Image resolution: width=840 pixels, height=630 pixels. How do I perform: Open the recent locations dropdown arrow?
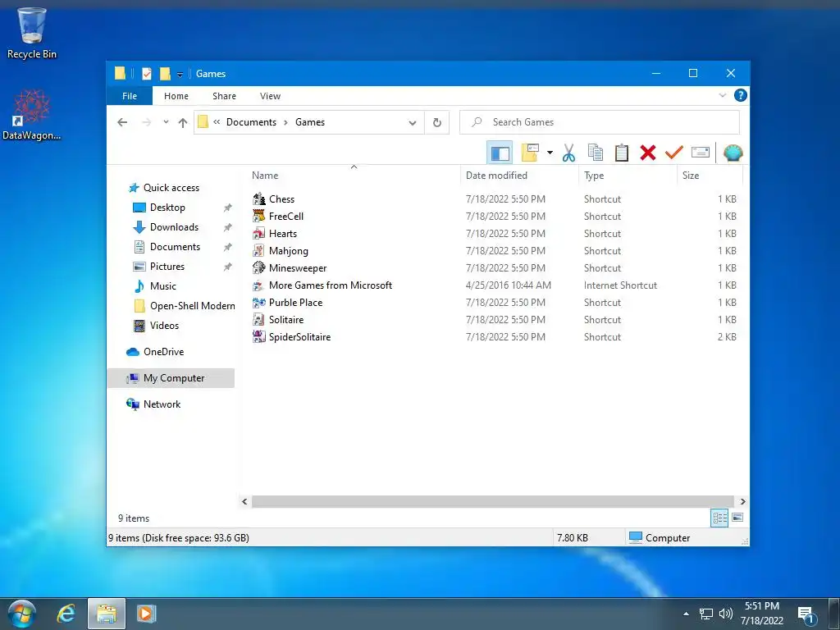166,122
